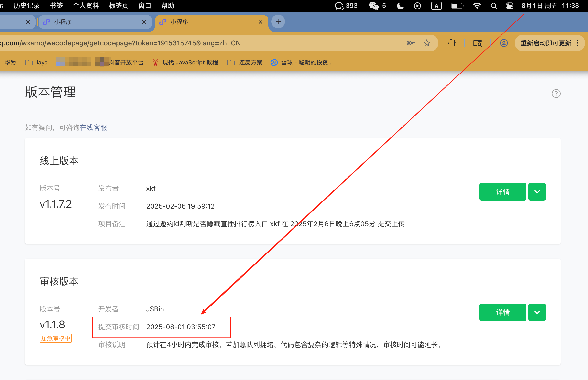This screenshot has width=588, height=380.
Task: Open the new tab plus button
Action: click(278, 22)
